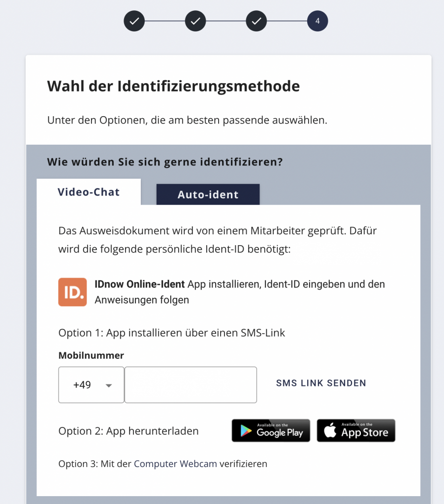Image resolution: width=444 pixels, height=504 pixels.
Task: Open the Google Play download badge
Action: click(x=271, y=431)
